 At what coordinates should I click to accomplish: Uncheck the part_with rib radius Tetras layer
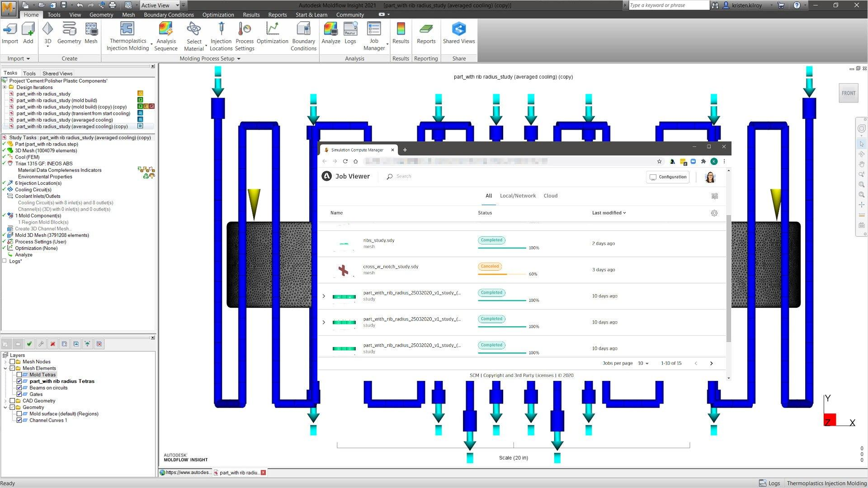(19, 381)
